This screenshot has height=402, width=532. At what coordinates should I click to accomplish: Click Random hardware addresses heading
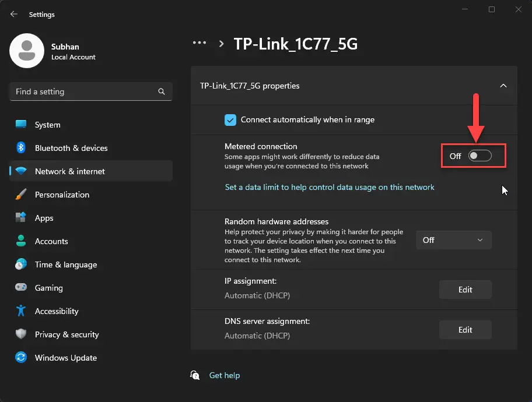tap(276, 221)
